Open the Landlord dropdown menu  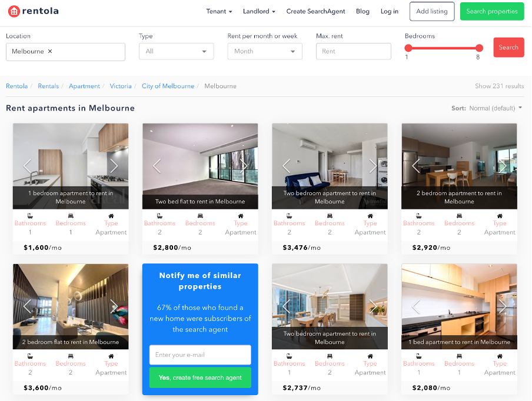click(x=259, y=11)
